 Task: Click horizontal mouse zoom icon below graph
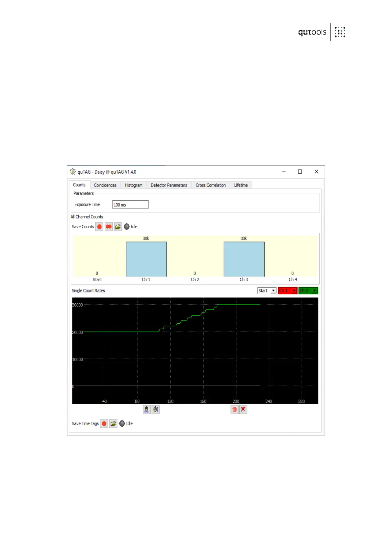pos(147,410)
